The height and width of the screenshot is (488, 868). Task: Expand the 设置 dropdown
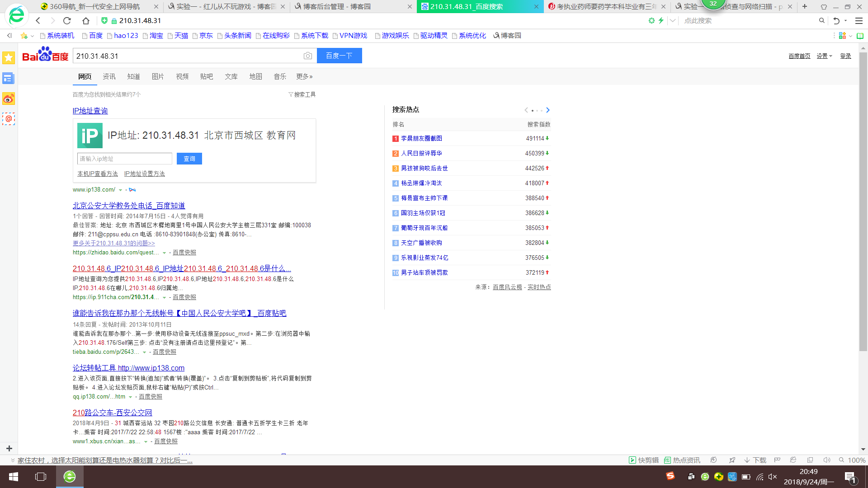tap(824, 56)
